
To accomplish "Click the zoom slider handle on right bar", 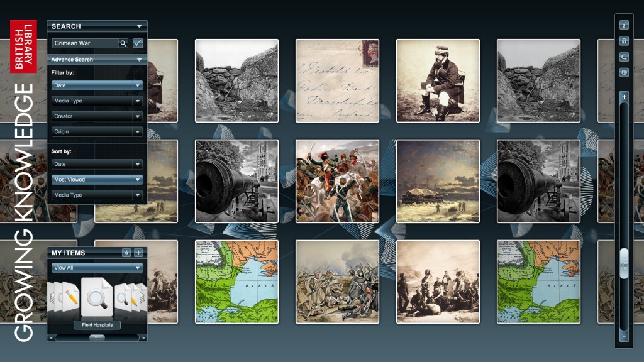I will 624,263.
